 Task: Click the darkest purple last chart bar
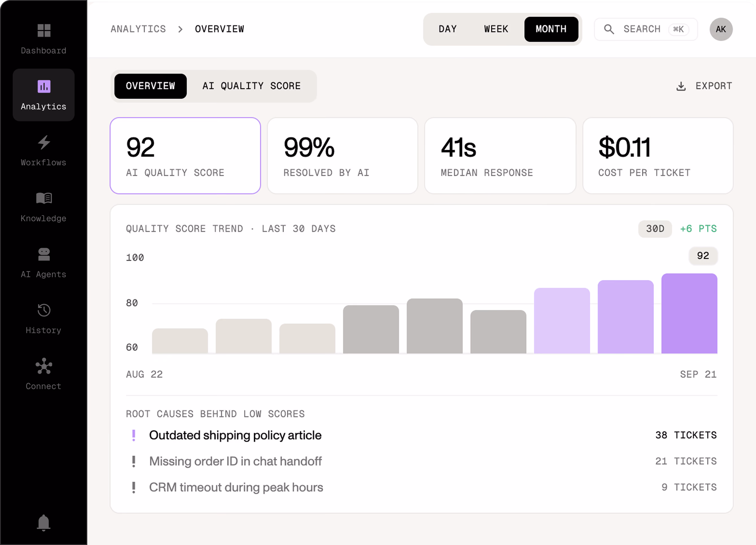point(689,313)
